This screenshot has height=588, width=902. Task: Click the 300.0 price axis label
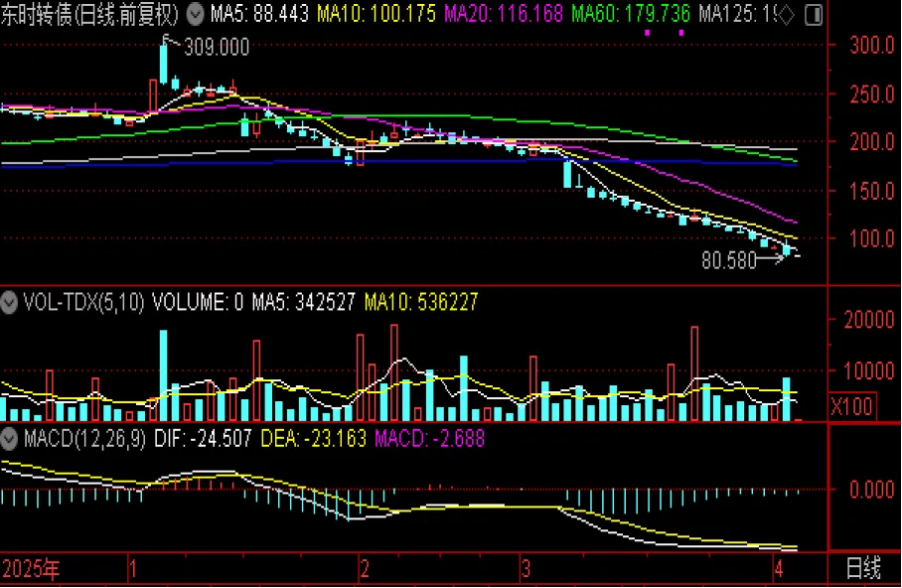pyautogui.click(x=872, y=45)
